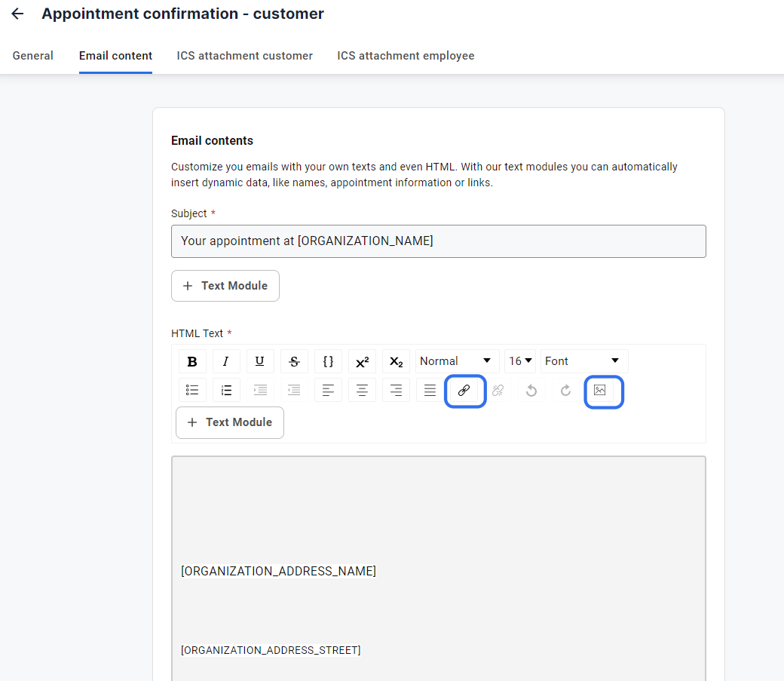The height and width of the screenshot is (681, 784).
Task: Go back using the arrow icon
Action: (17, 14)
